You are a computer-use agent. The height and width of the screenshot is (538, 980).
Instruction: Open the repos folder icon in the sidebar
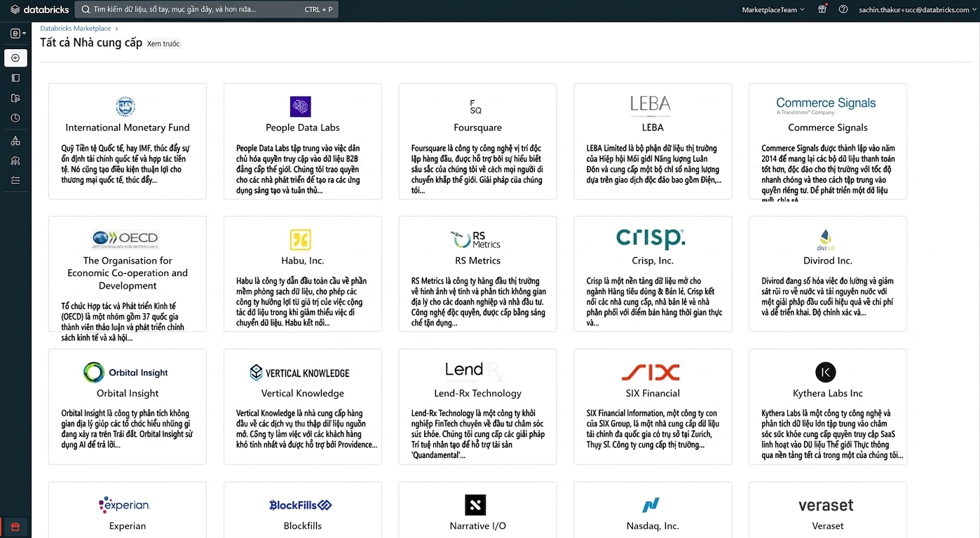point(15,98)
